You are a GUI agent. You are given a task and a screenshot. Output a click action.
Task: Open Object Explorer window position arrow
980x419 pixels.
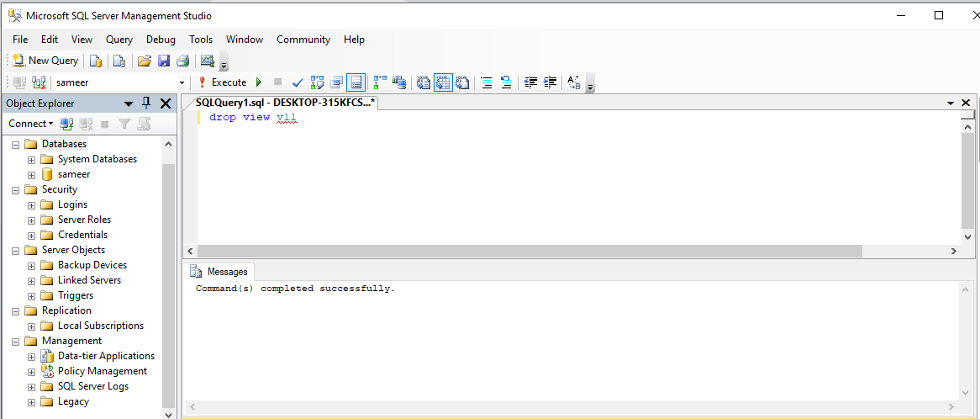(x=128, y=103)
